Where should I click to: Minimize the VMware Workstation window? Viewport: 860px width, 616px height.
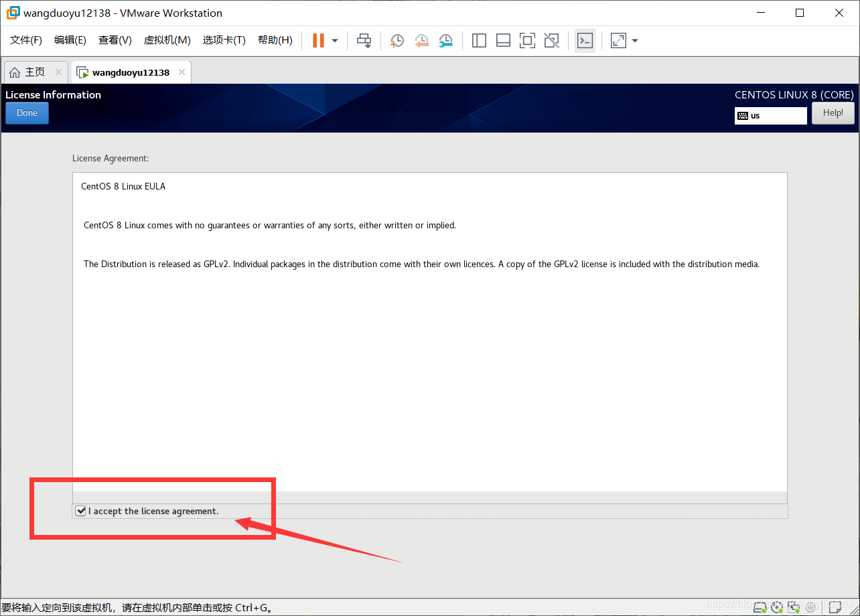(760, 13)
